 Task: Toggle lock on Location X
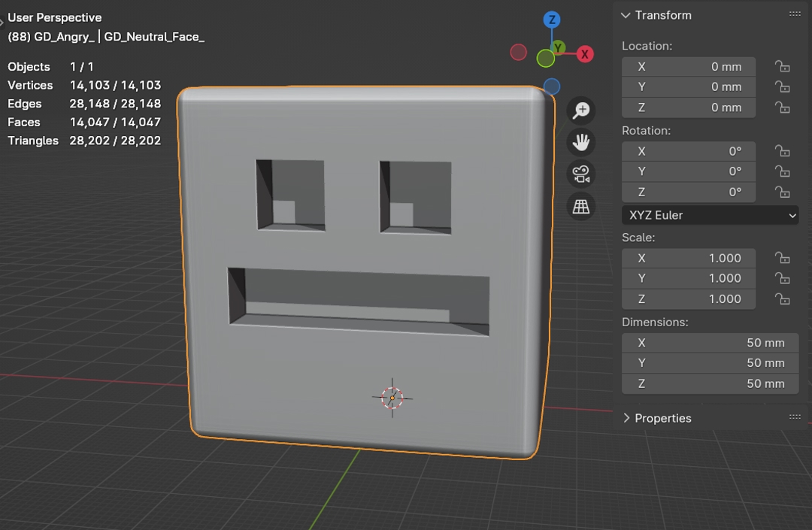782,66
